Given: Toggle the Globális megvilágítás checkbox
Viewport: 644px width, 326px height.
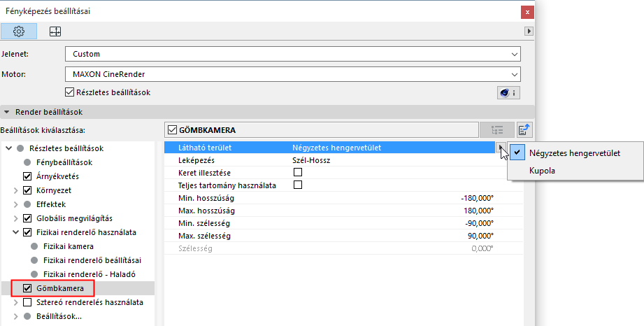Looking at the screenshot, I should click(27, 218).
